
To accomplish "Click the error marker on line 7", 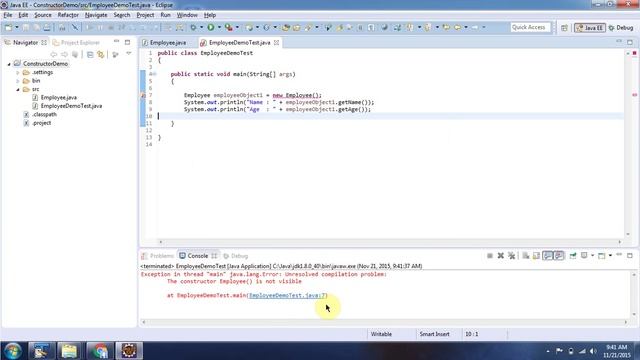I will (x=143, y=95).
